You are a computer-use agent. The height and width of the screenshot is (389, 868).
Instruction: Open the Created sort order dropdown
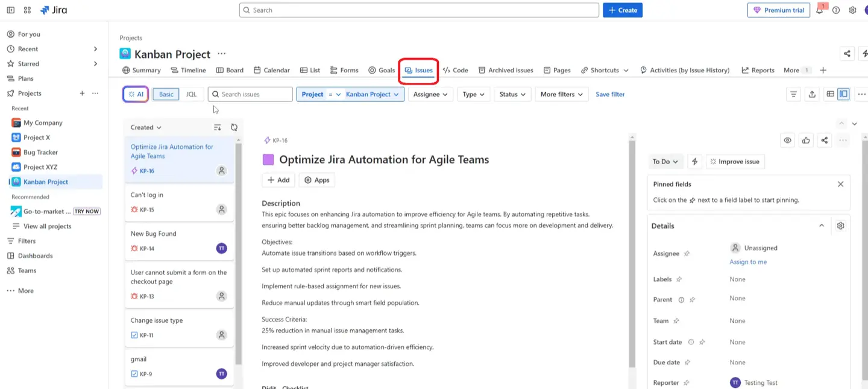tap(145, 127)
